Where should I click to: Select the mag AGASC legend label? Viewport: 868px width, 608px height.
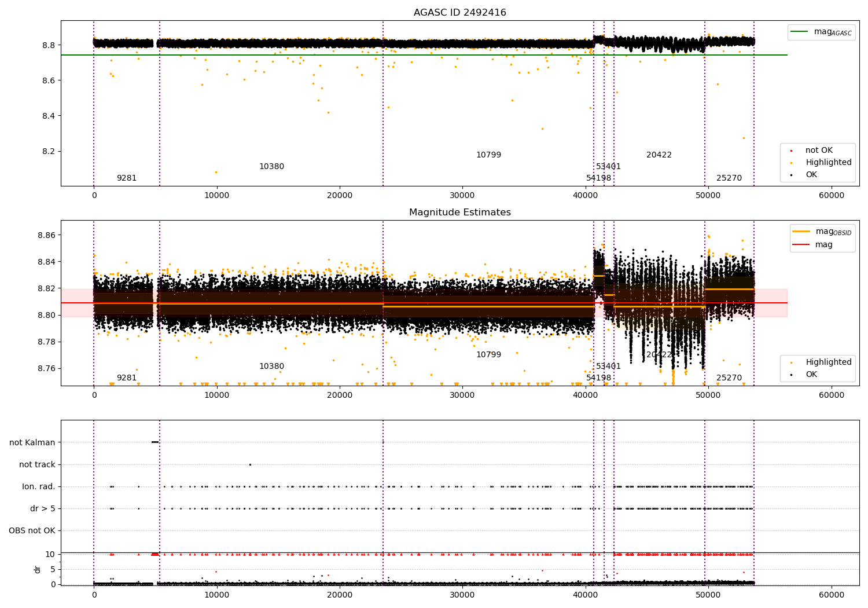pos(833,32)
